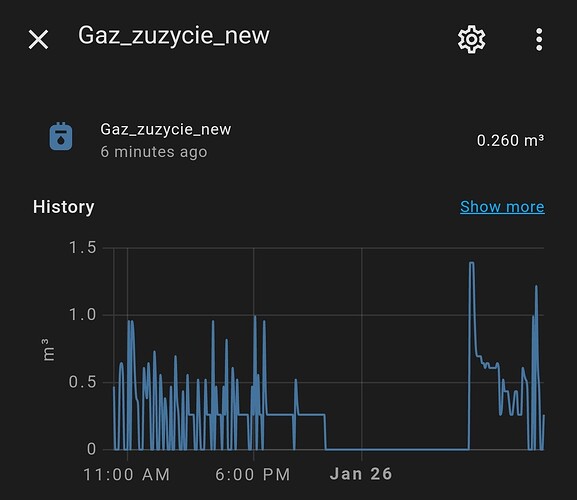The width and height of the screenshot is (577, 500).
Task: Open the three-dot overflow menu
Action: point(539,39)
